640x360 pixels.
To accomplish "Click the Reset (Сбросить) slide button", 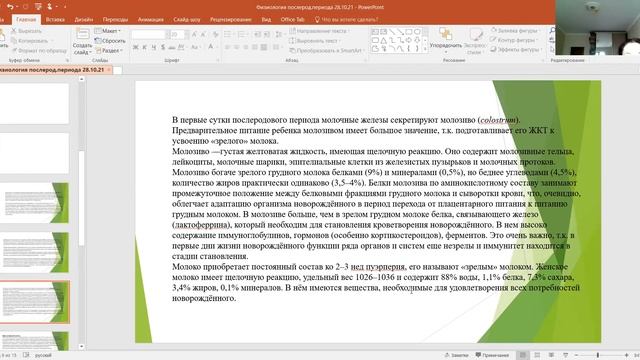I will coord(110,41).
